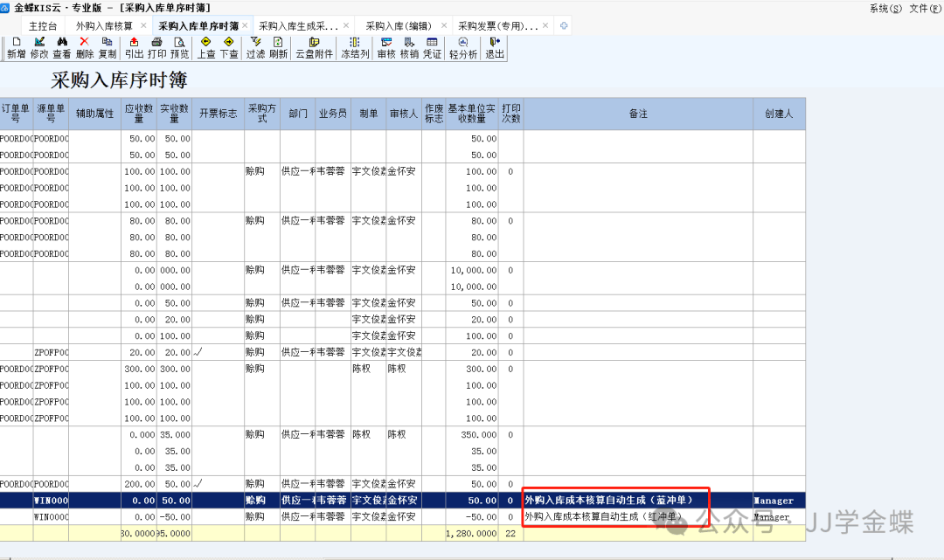The image size is (944, 560).
Task: Switch to the 主控台 tab
Action: coord(43,26)
